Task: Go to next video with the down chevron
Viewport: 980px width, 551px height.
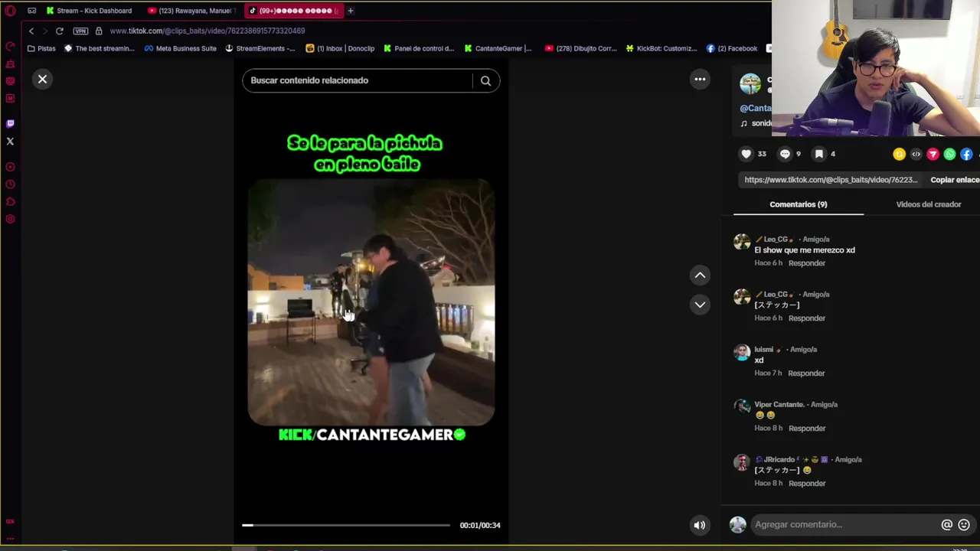Action: [x=700, y=305]
